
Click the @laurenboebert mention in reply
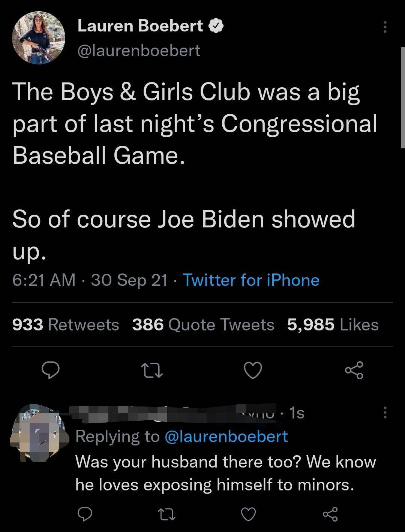[x=226, y=436]
